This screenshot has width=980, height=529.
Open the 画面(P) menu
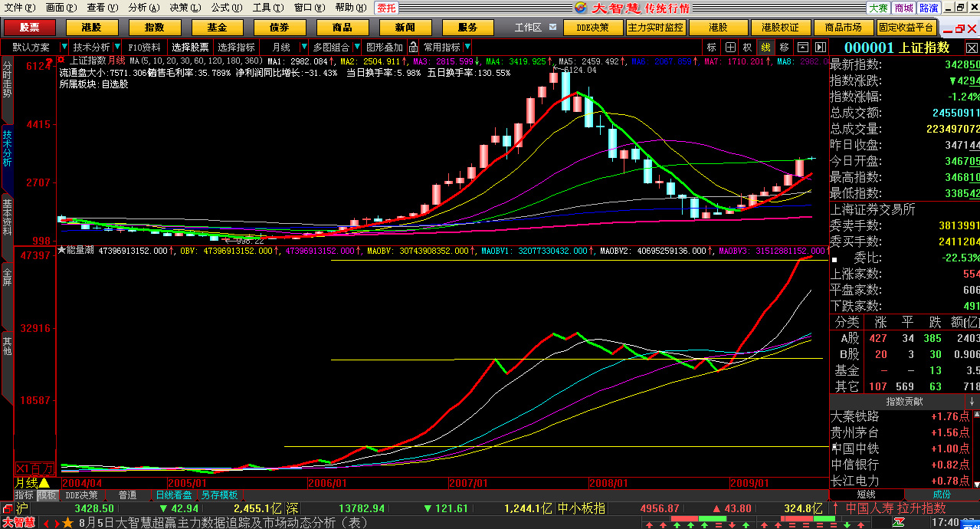click(61, 8)
